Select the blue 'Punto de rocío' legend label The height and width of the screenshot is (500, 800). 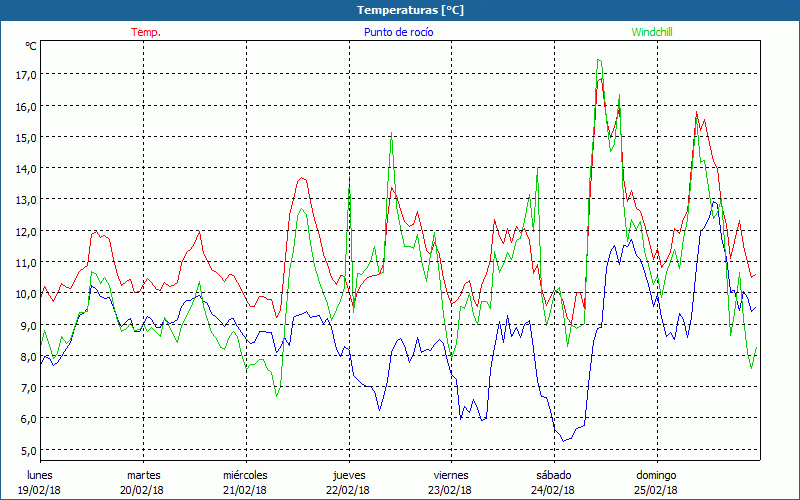(398, 32)
